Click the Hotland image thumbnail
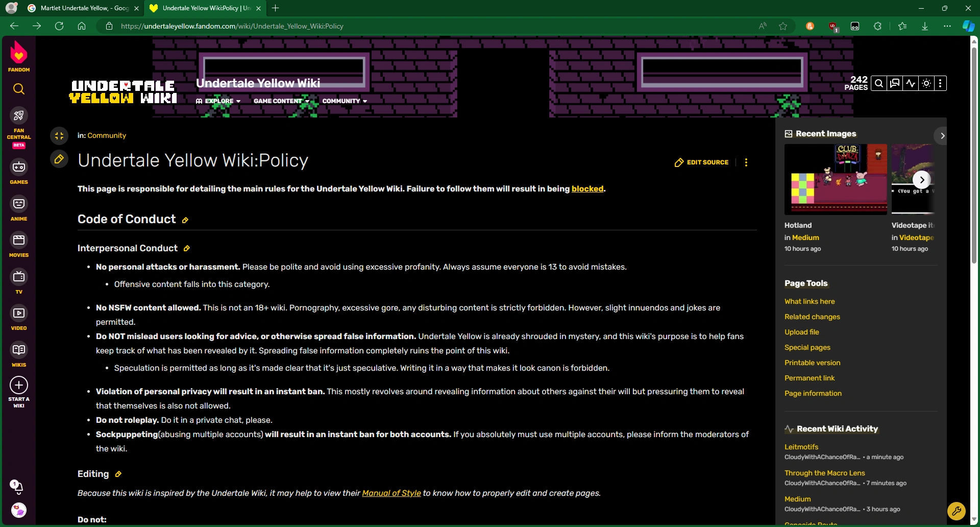Image resolution: width=980 pixels, height=527 pixels. (836, 179)
